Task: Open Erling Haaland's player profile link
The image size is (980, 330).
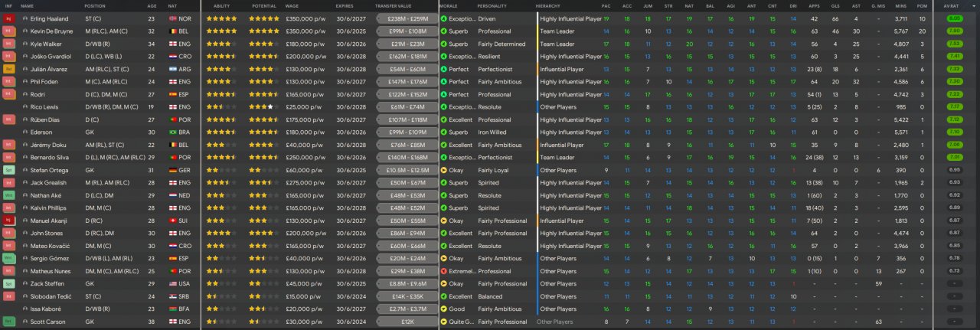Action: pyautogui.click(x=48, y=18)
